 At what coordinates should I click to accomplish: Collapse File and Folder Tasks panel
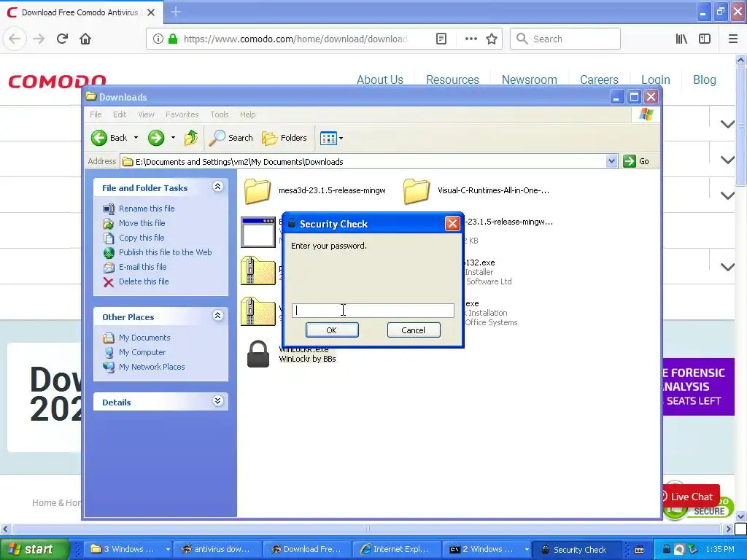click(x=217, y=187)
